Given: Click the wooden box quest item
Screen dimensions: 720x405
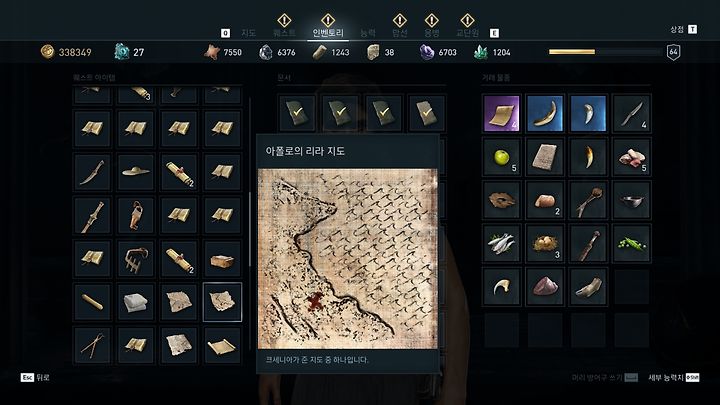Looking at the screenshot, I should [222, 259].
